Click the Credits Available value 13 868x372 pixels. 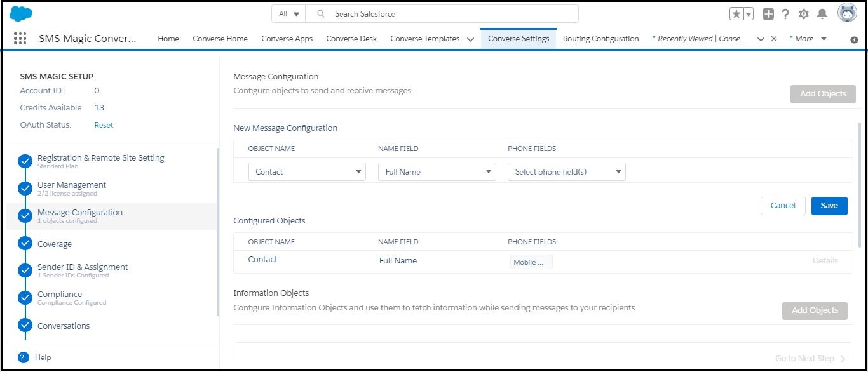point(99,108)
